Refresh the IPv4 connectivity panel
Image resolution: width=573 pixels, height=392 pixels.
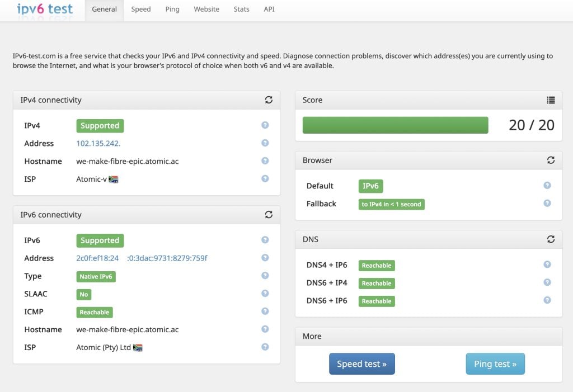point(269,100)
